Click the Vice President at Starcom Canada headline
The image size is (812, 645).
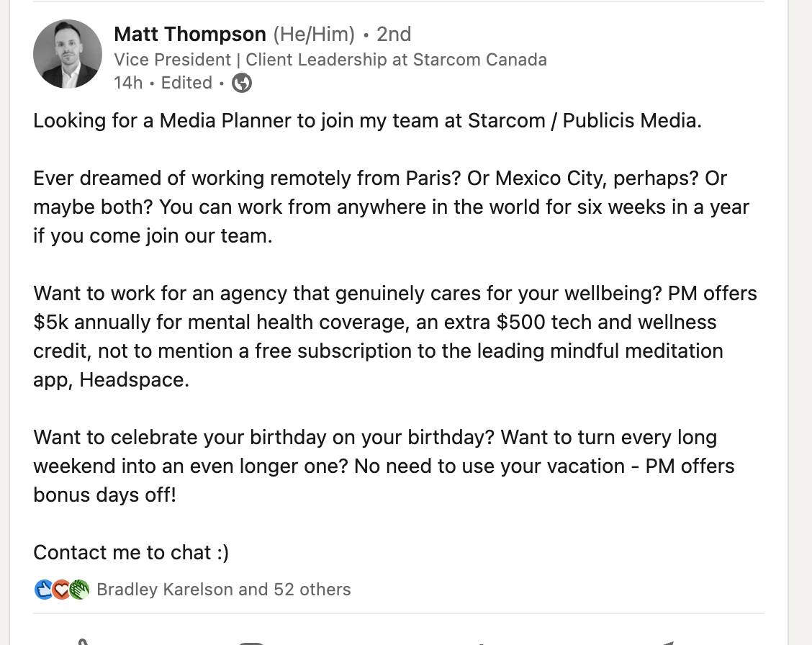(x=330, y=60)
